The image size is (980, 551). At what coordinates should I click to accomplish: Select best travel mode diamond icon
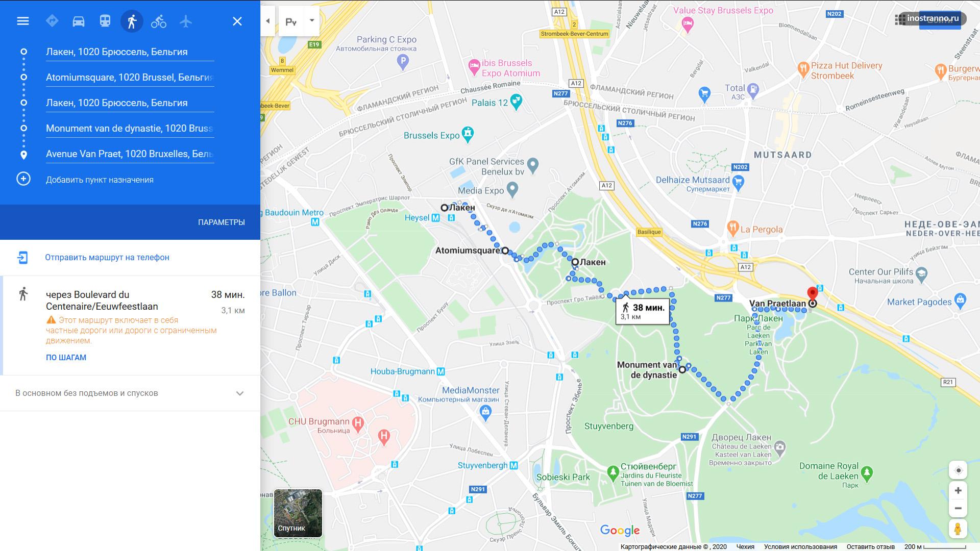pos(52,21)
